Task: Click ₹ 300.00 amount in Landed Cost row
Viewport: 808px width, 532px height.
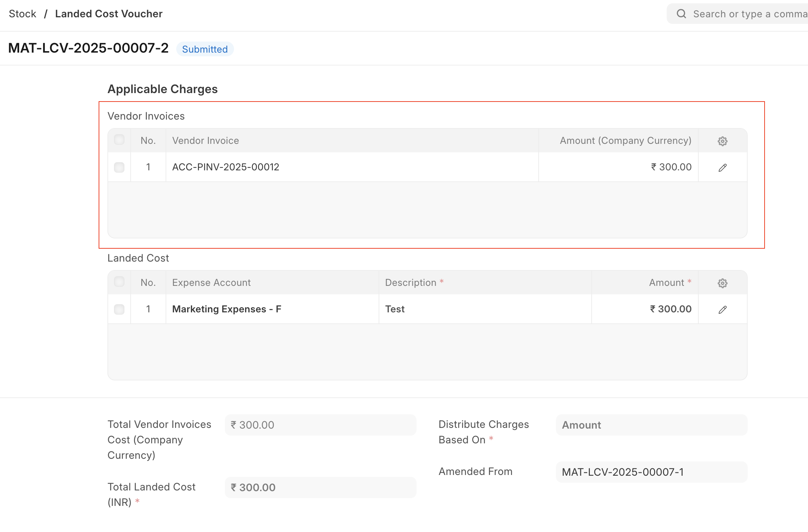Action: tap(645, 309)
